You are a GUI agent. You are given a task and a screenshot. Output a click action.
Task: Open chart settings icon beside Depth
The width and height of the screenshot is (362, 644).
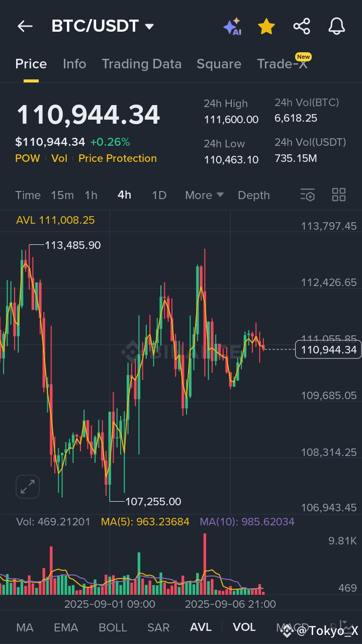click(307, 195)
